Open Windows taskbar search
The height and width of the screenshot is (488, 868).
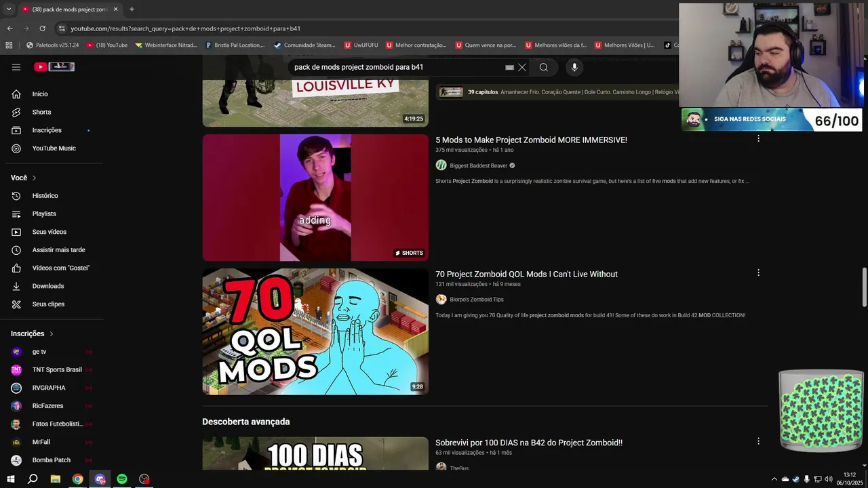pos(33,479)
